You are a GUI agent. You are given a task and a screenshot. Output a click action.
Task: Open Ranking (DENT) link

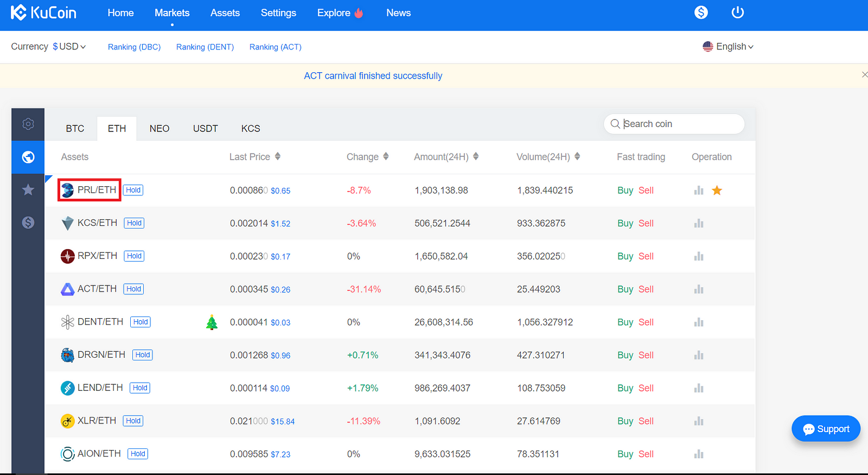pos(205,47)
